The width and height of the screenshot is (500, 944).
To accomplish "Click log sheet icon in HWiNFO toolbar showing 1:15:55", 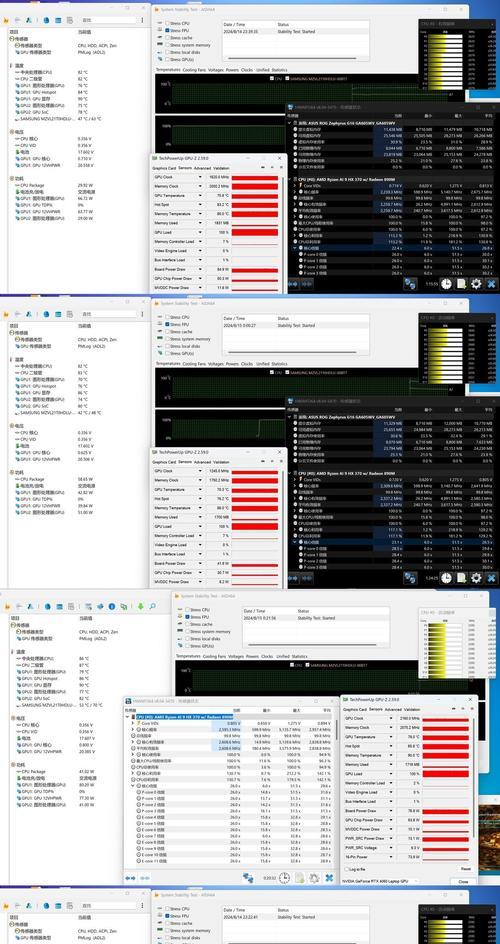I will pyautogui.click(x=461, y=284).
